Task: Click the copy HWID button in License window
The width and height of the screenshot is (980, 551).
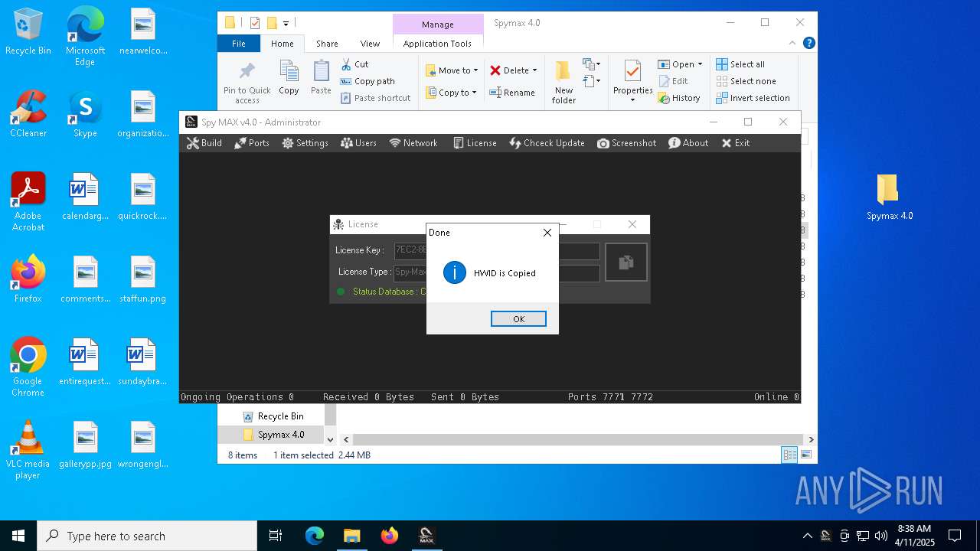Action: [626, 262]
